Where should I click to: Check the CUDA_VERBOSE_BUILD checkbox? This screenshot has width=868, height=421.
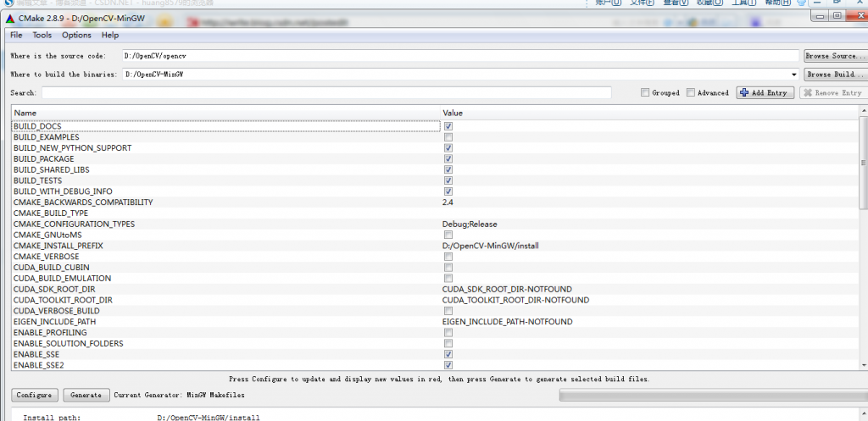tap(448, 311)
